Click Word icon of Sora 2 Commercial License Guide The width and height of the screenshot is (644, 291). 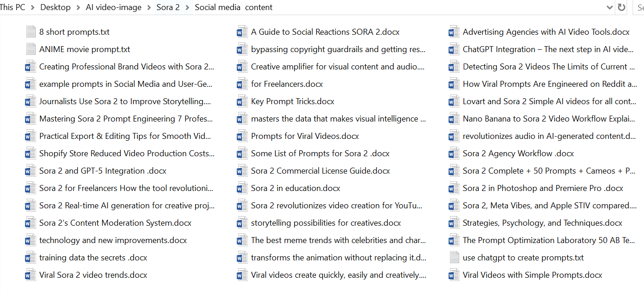(242, 171)
